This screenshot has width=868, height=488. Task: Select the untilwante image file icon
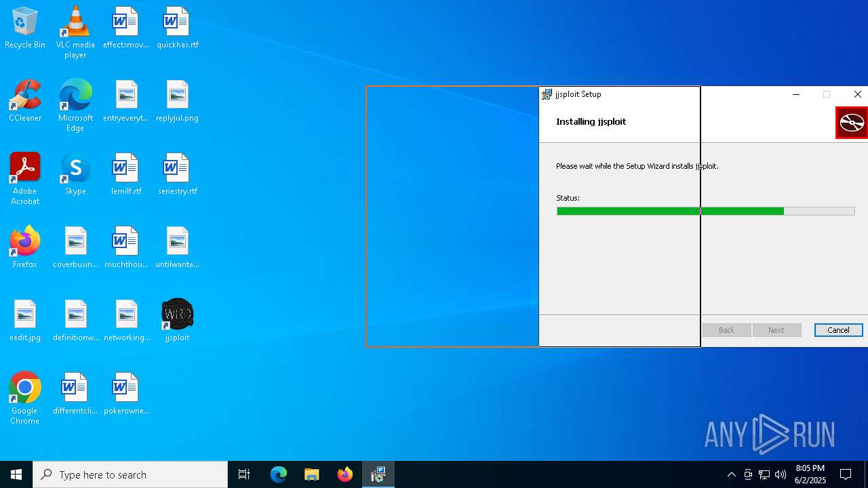point(177,248)
